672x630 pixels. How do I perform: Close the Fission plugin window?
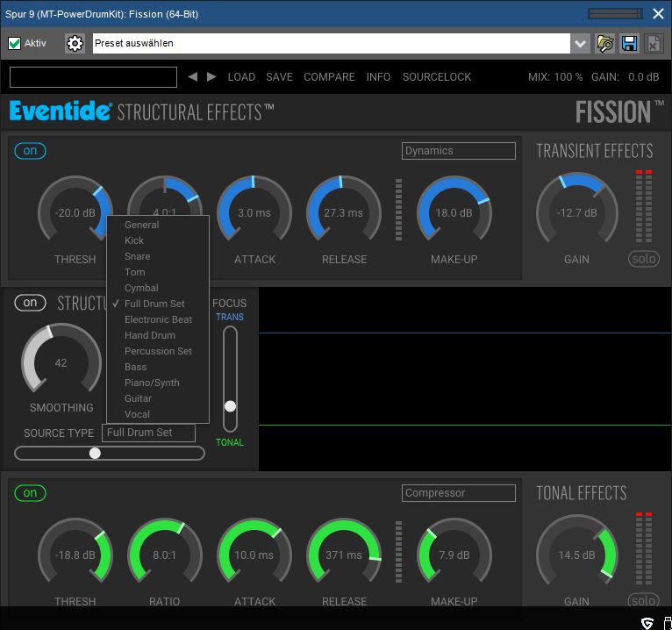pos(658,14)
